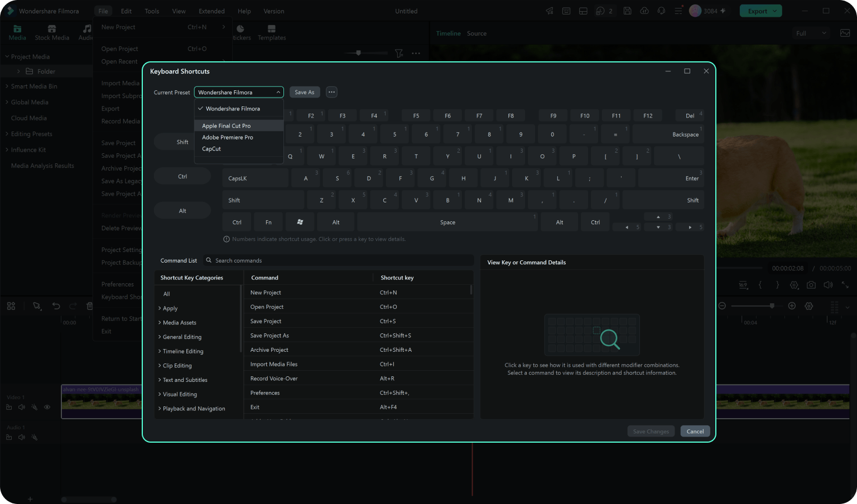The width and height of the screenshot is (857, 504).
Task: Open the Edit menu
Action: pyautogui.click(x=127, y=11)
